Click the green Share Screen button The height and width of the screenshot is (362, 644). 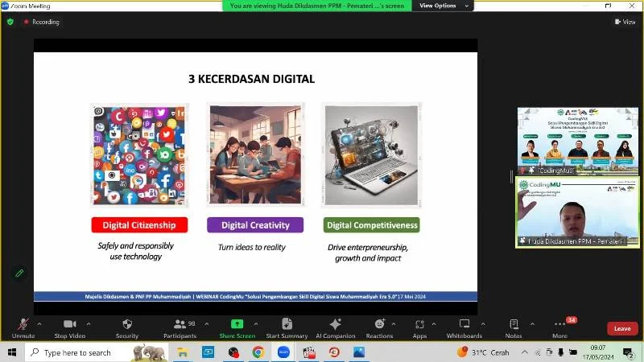(237, 328)
